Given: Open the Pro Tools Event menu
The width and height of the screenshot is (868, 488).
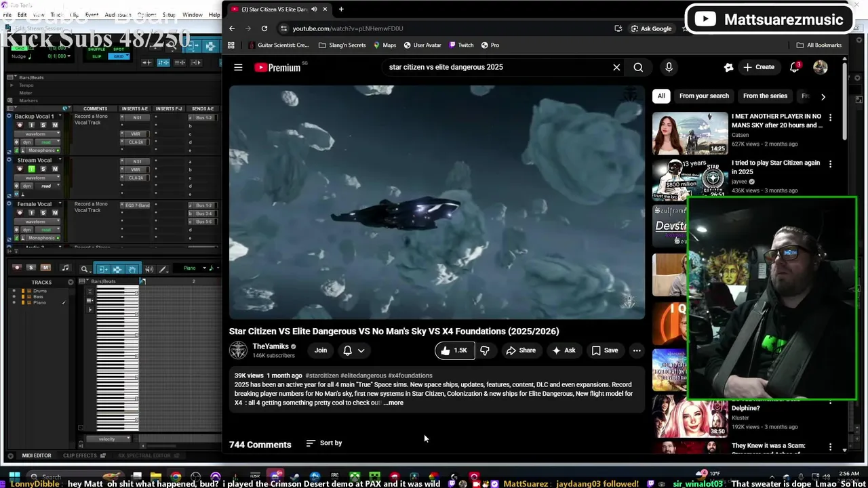Looking at the screenshot, I should 92,15.
